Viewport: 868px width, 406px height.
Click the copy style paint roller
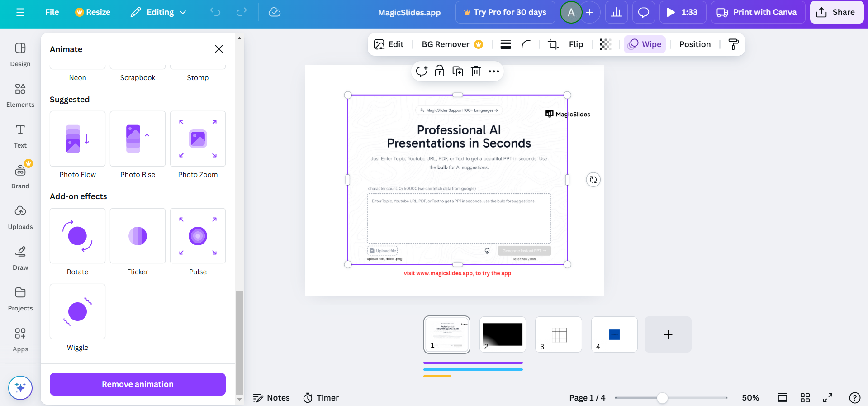(x=733, y=44)
